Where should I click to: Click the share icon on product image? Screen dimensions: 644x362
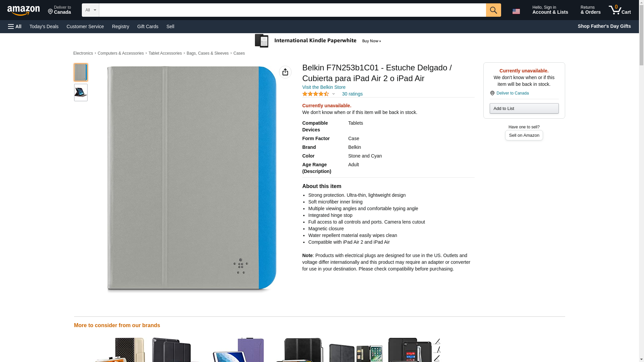point(285,72)
